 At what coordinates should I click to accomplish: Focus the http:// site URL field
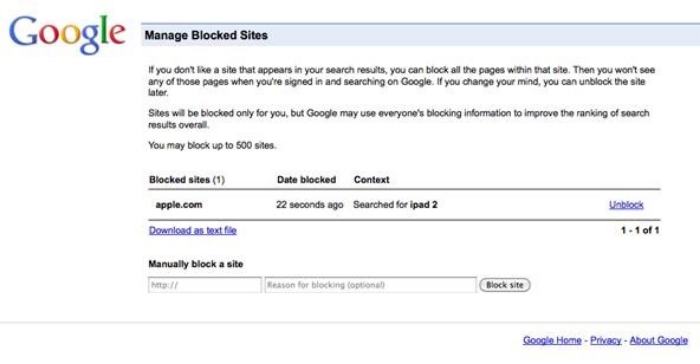click(x=204, y=285)
